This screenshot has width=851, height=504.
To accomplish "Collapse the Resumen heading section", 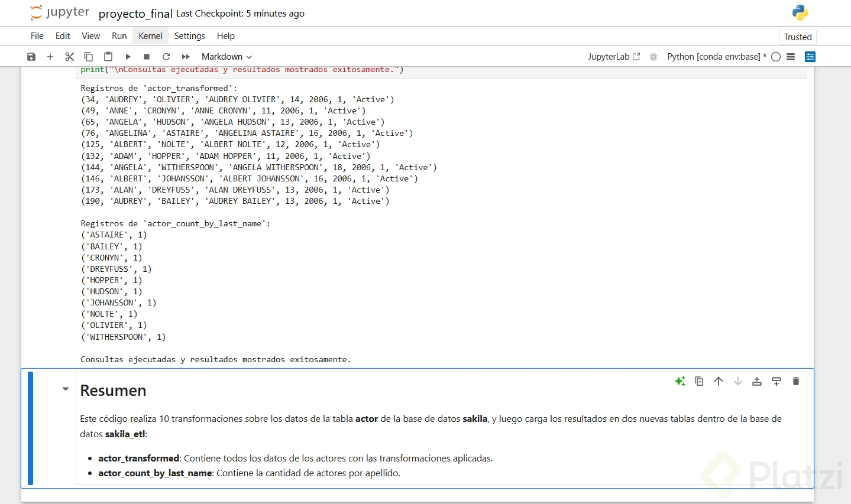I will 66,389.
